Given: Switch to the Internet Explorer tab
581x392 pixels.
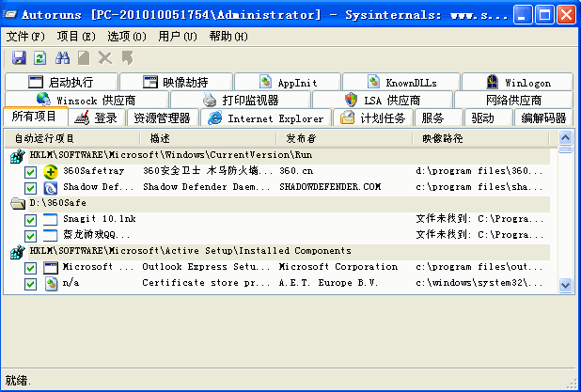Looking at the screenshot, I should tap(266, 118).
